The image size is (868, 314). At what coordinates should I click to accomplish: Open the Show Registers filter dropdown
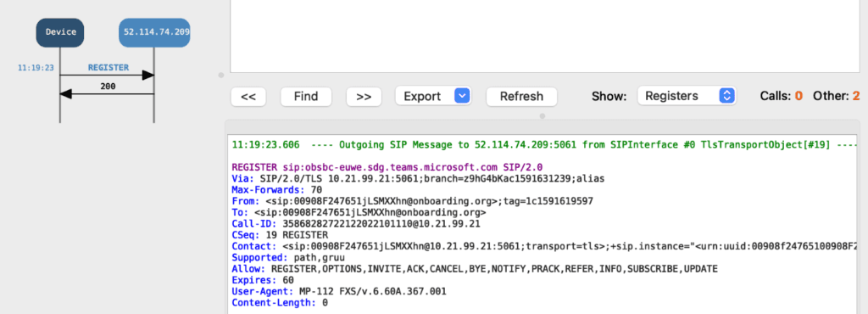687,97
